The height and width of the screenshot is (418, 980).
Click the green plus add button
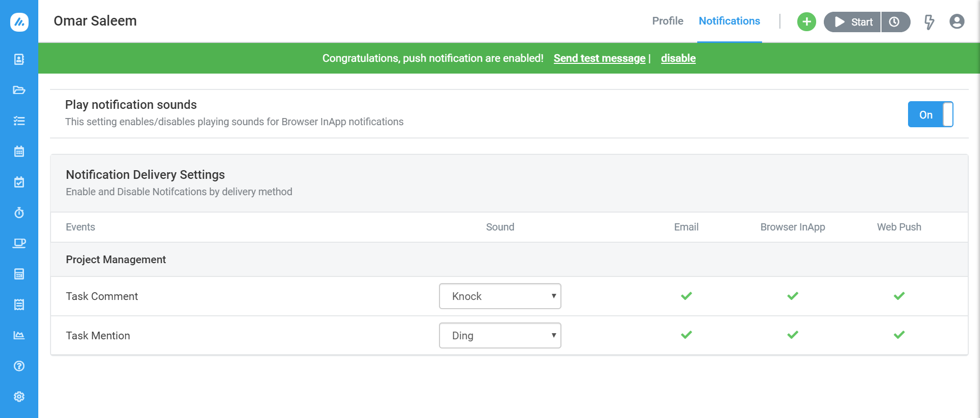pos(806,22)
